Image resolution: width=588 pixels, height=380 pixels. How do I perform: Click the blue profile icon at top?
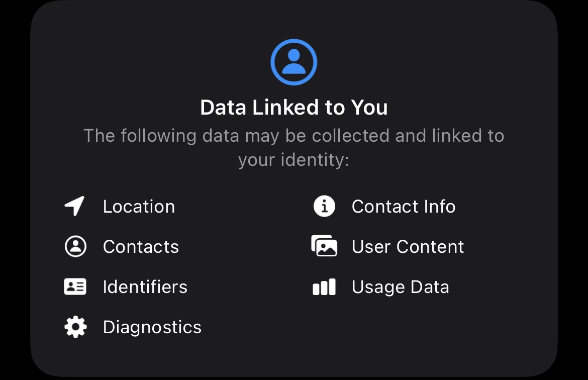293,62
